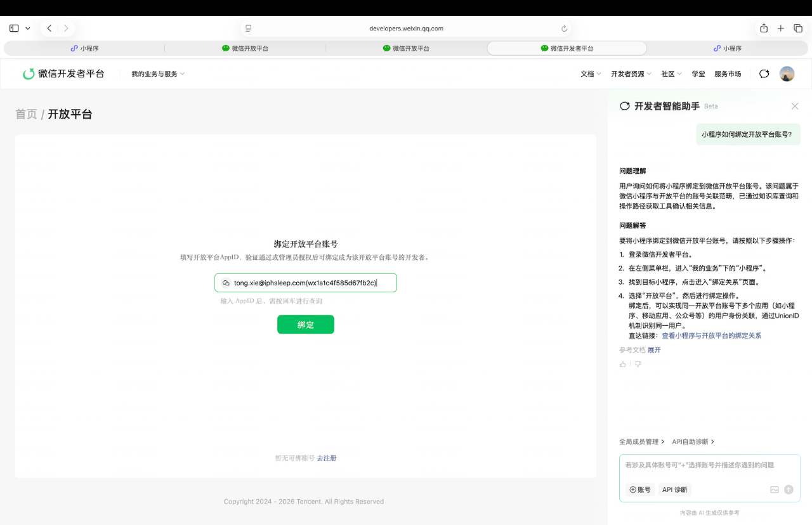Reload the page with the refresh icon

click(564, 29)
